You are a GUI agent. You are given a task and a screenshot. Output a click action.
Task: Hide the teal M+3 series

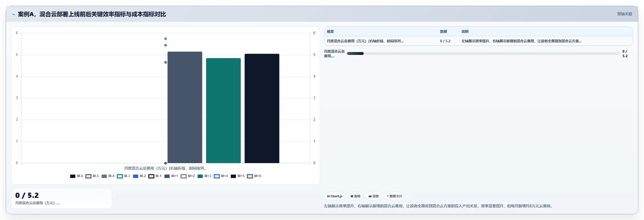point(204,176)
